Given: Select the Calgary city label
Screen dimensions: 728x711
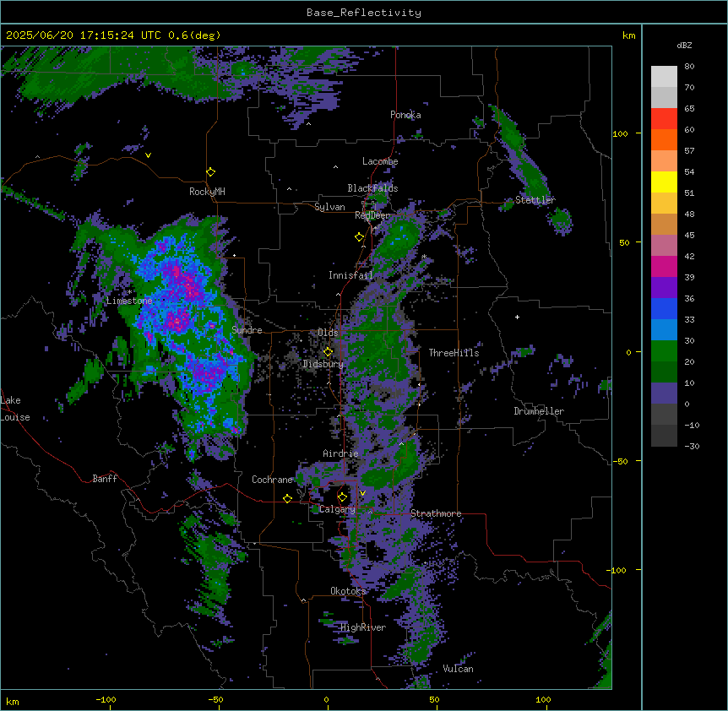Looking at the screenshot, I should pyautogui.click(x=338, y=509).
